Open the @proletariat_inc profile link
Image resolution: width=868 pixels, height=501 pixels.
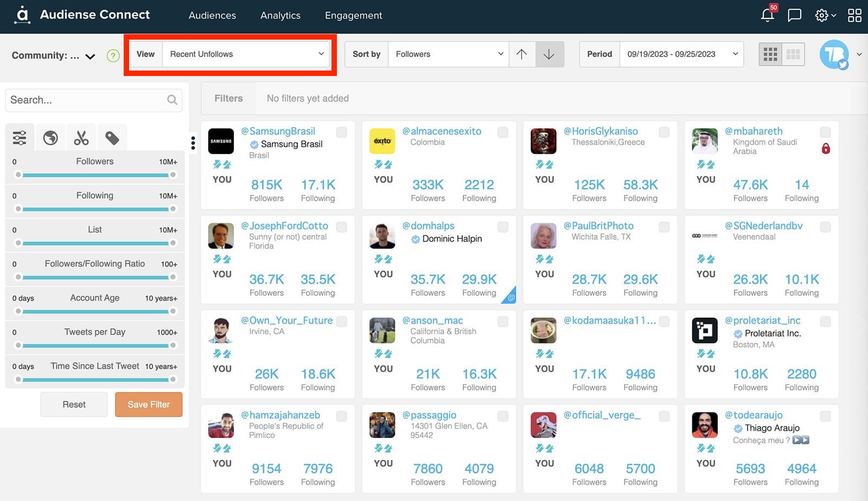pos(762,320)
